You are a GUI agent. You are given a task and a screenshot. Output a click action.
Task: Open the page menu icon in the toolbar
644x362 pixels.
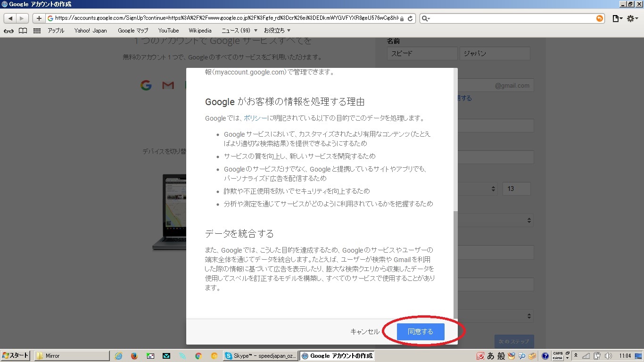coord(617,18)
